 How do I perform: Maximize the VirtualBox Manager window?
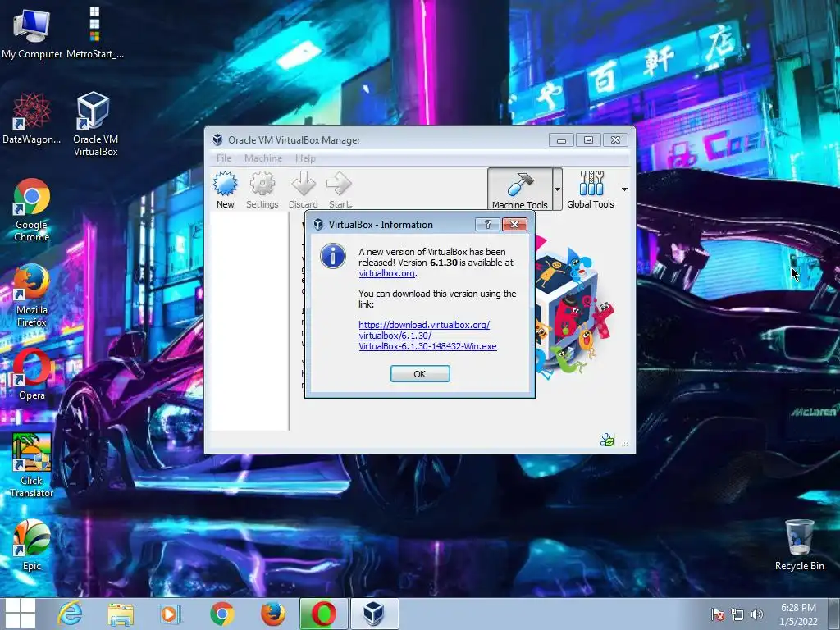click(x=588, y=139)
